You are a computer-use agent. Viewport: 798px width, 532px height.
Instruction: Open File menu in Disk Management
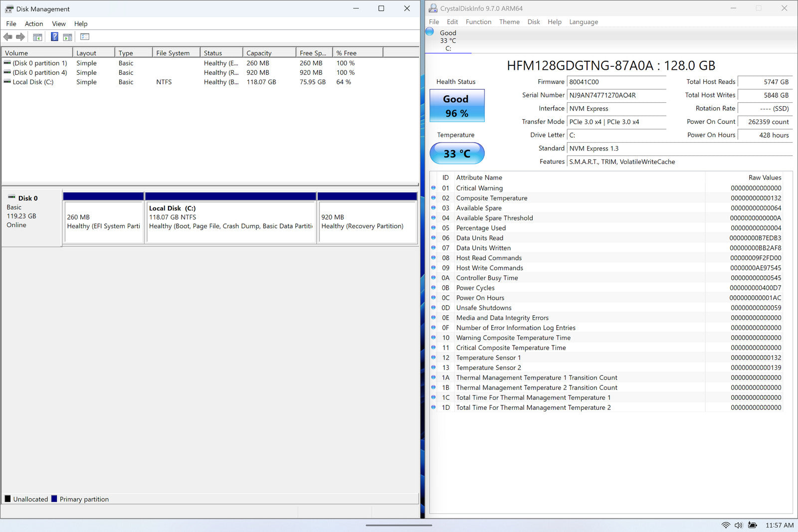tap(11, 23)
